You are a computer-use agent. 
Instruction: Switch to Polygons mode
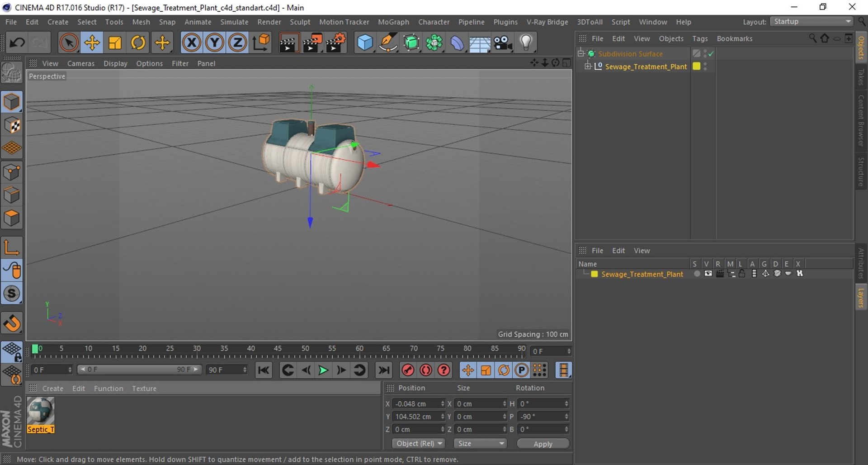point(12,218)
